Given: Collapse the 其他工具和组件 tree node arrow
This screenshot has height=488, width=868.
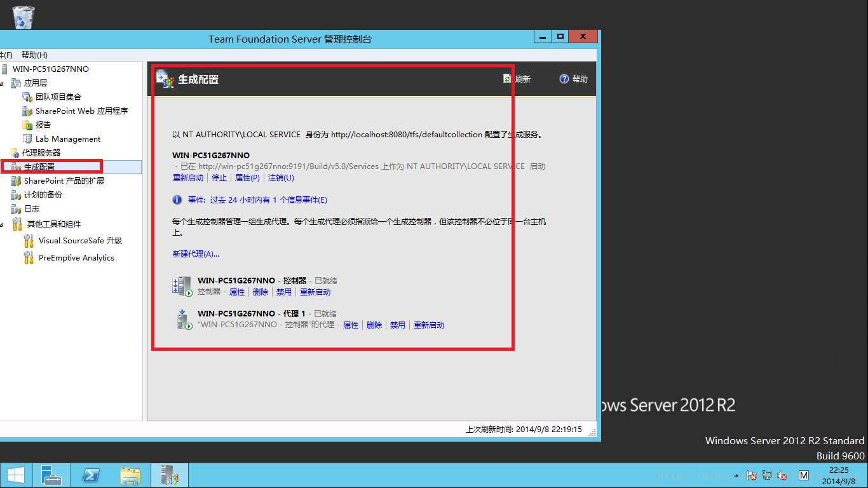Looking at the screenshot, I should (2, 224).
